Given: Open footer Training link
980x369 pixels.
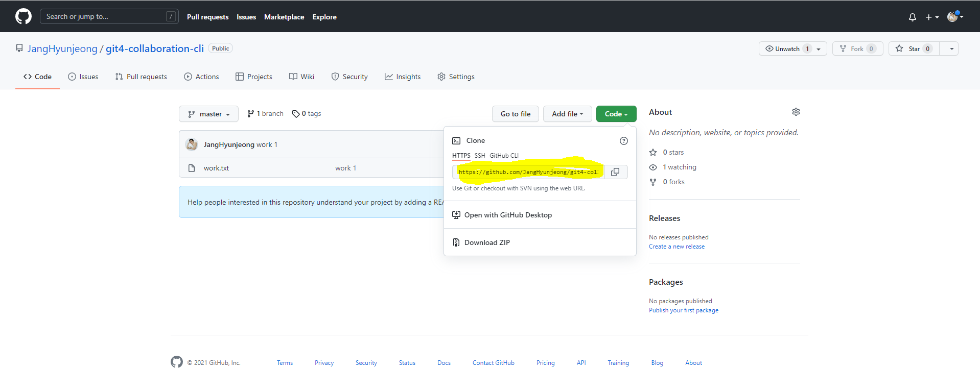Looking at the screenshot, I should pyautogui.click(x=618, y=363).
